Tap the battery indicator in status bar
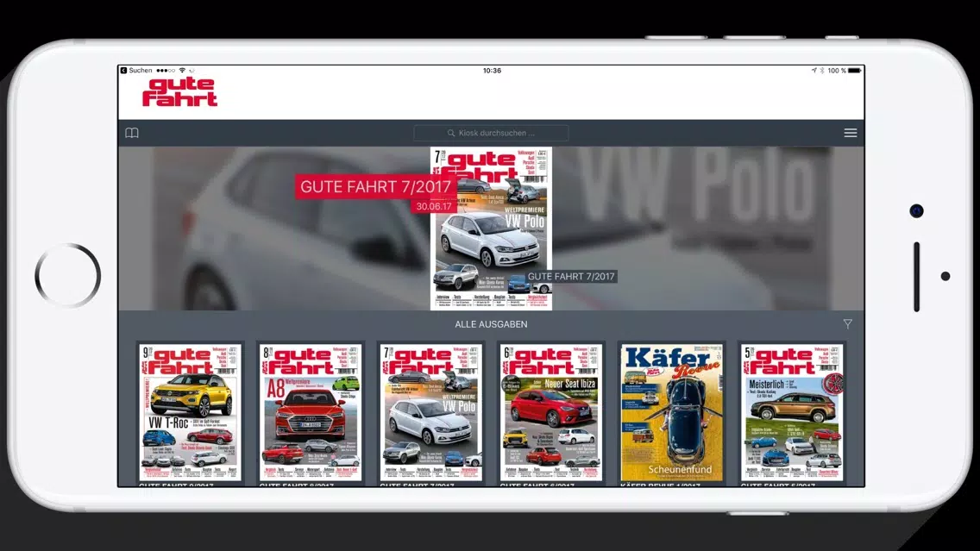 (854, 71)
